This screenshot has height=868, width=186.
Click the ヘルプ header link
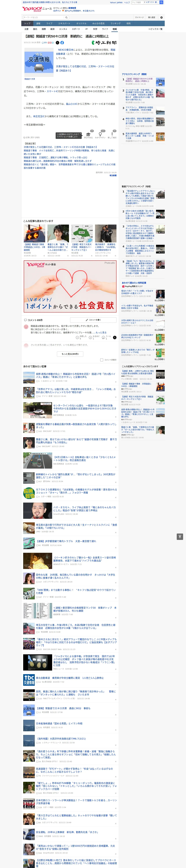127,2
